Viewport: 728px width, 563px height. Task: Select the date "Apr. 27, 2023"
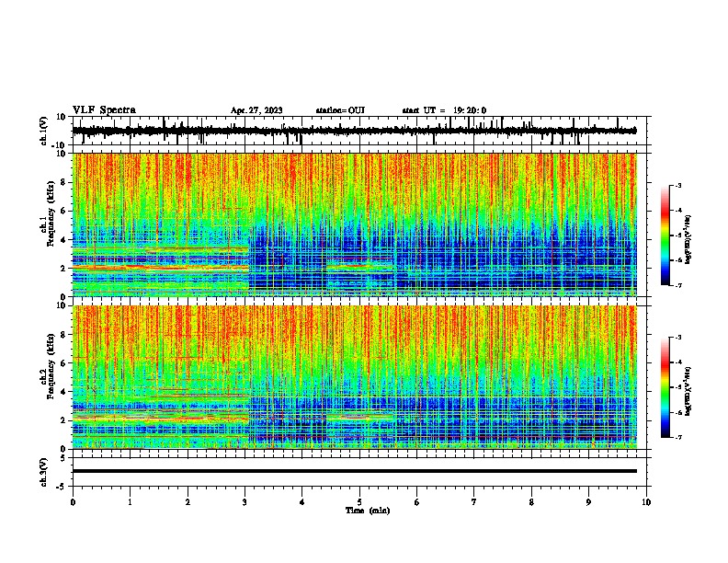(256, 110)
